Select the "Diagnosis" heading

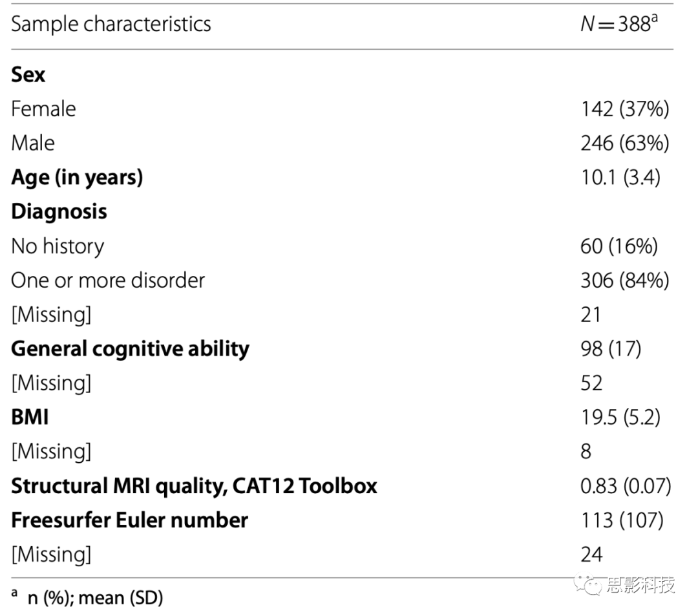[x=59, y=212]
